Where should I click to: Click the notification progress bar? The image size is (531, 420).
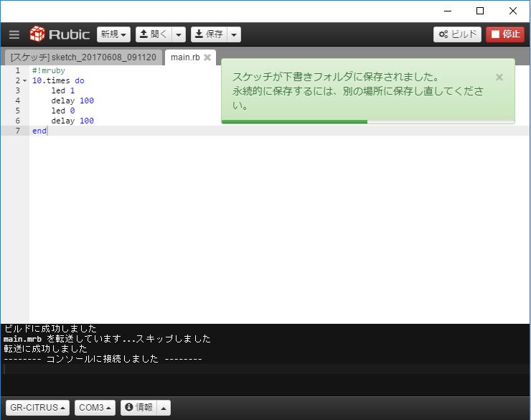tap(368, 121)
